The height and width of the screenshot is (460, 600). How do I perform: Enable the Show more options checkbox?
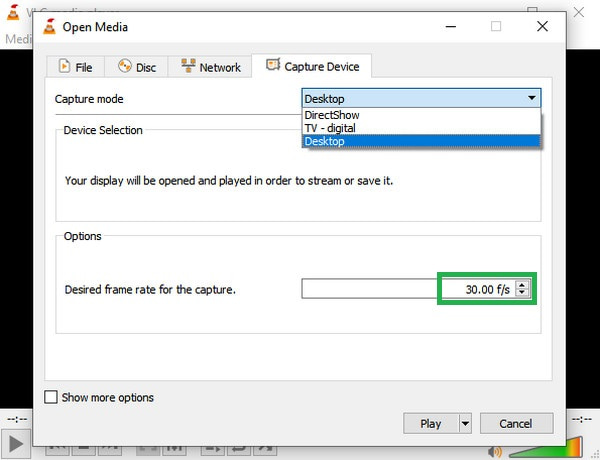[51, 397]
